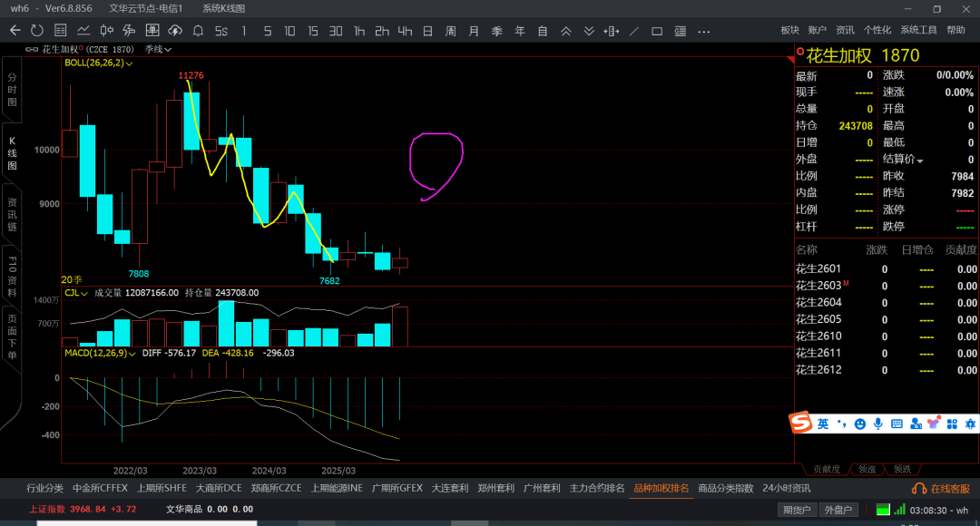Image resolution: width=980 pixels, height=526 pixels.
Task: Open 在线客服 link
Action: (x=949, y=489)
